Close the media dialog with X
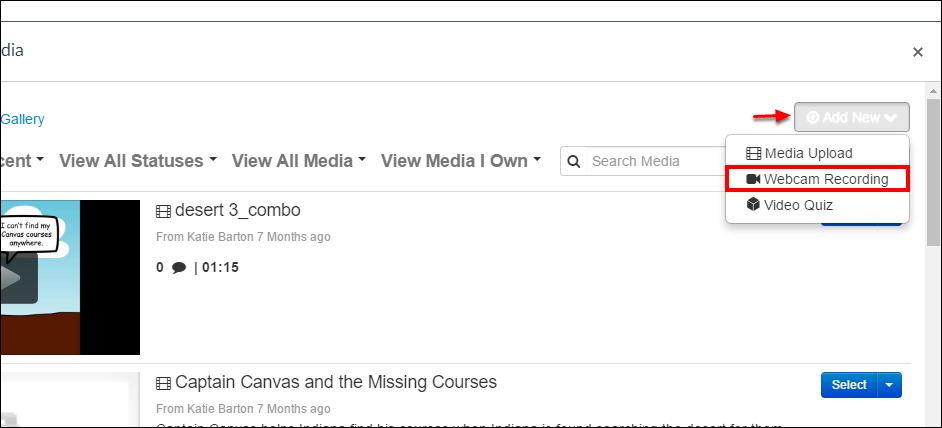The height and width of the screenshot is (428, 942). (x=917, y=52)
